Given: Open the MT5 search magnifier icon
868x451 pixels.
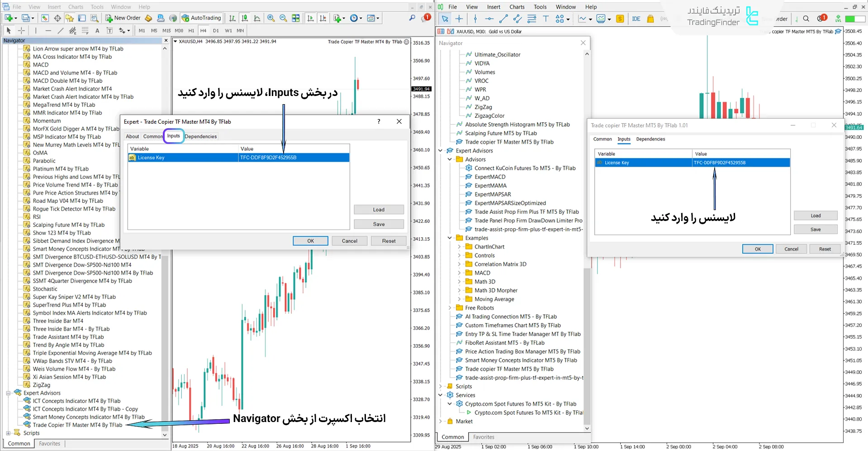Looking at the screenshot, I should (806, 19).
